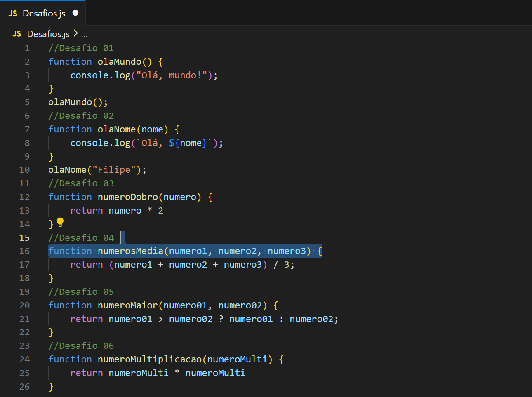Click the comment '//Desafio 06'

point(81,346)
